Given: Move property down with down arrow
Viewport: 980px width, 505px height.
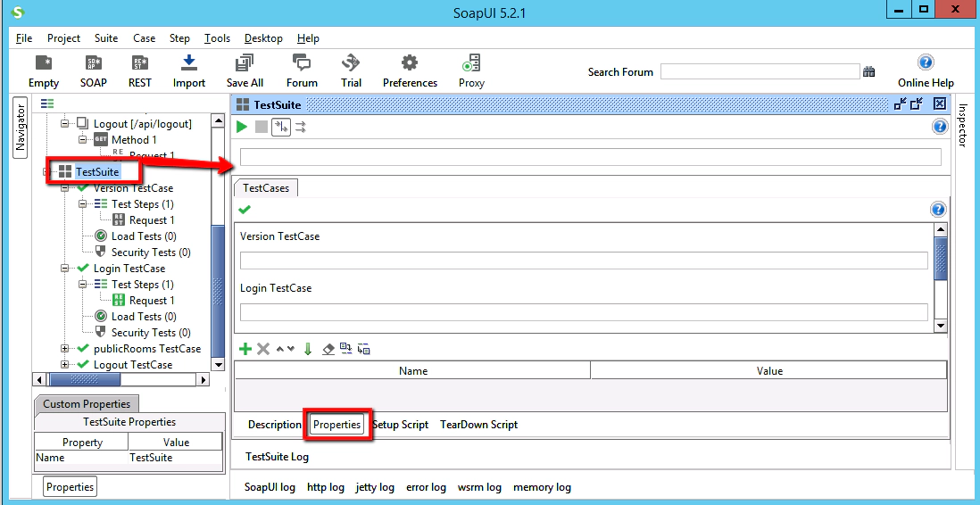Looking at the screenshot, I should click(291, 349).
